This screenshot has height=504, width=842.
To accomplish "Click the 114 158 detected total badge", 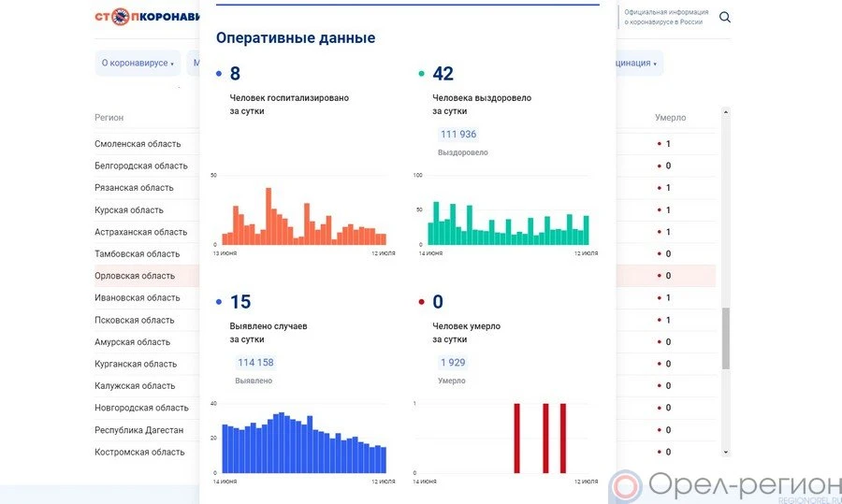I will tap(255, 363).
